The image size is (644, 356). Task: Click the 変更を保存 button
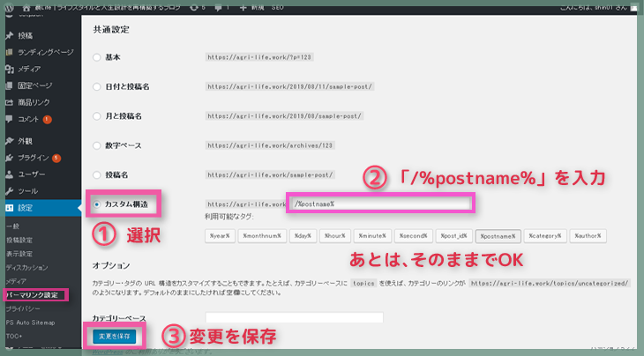(114, 337)
